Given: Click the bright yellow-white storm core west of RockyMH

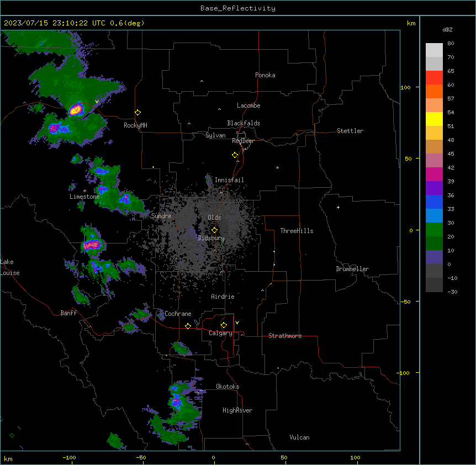Looking at the screenshot, I should pos(76,109).
